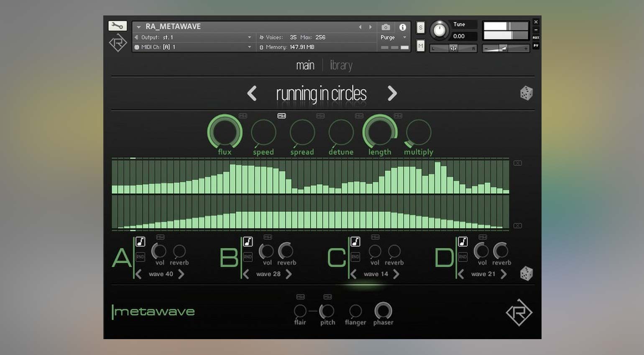Toggle the RND button for layer D
This screenshot has width=644, height=355.
463,256
